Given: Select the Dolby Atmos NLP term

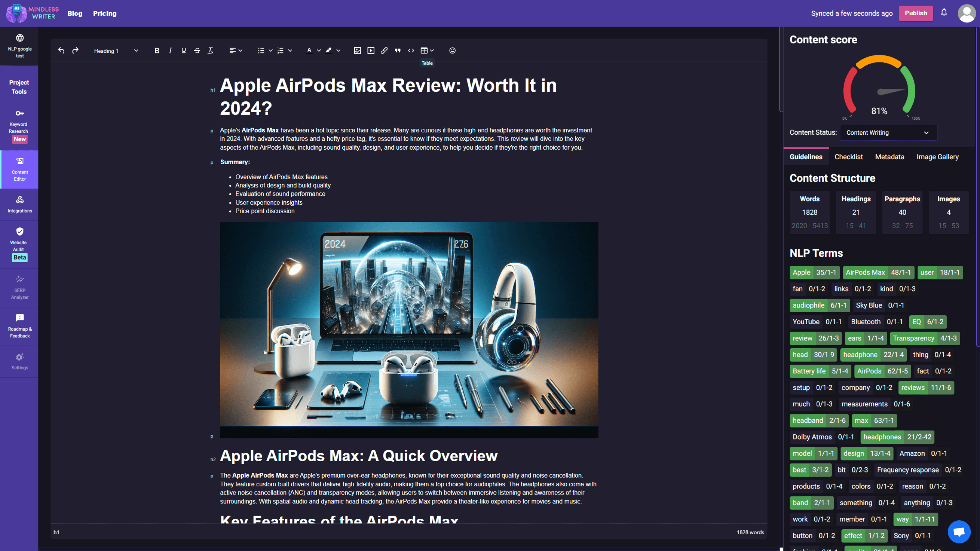Looking at the screenshot, I should pos(823,437).
